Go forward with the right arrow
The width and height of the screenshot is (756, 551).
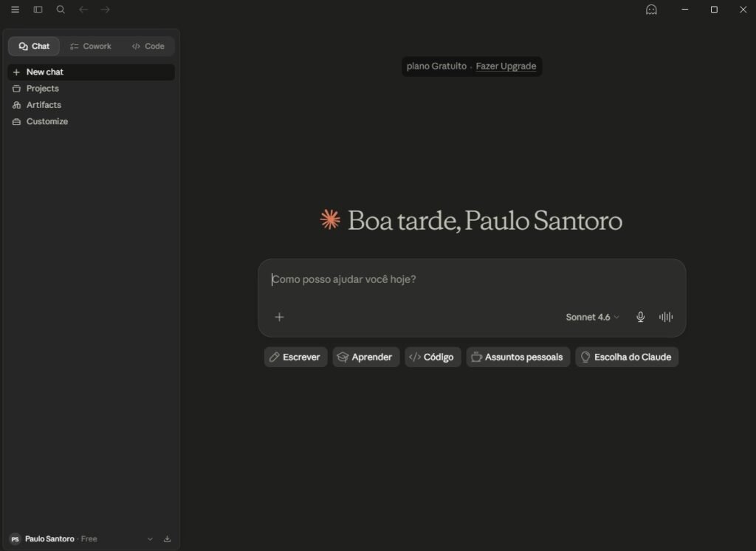pos(105,10)
